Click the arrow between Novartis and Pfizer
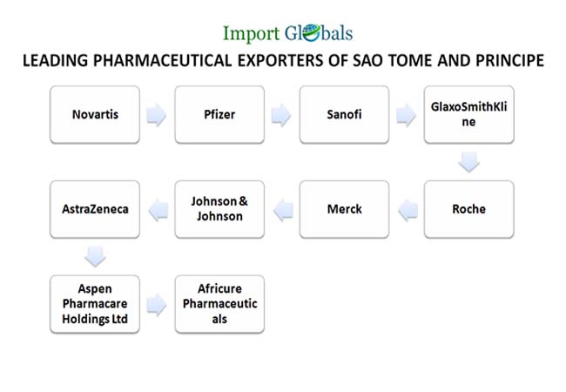566x392 pixels. pyautogui.click(x=156, y=115)
